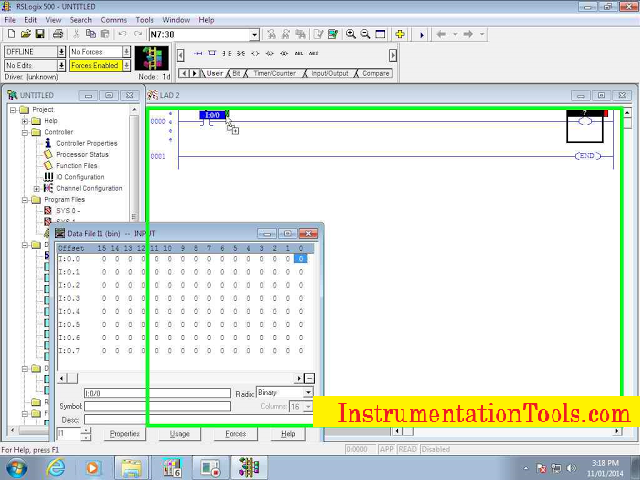This screenshot has height=480, width=640.
Task: Open the File menu
Action: click(10, 20)
